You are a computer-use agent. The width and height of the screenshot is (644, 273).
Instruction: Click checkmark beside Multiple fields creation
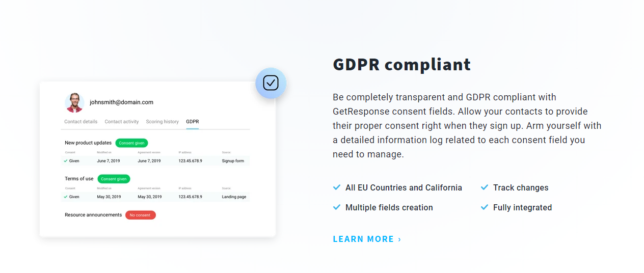[x=336, y=207]
